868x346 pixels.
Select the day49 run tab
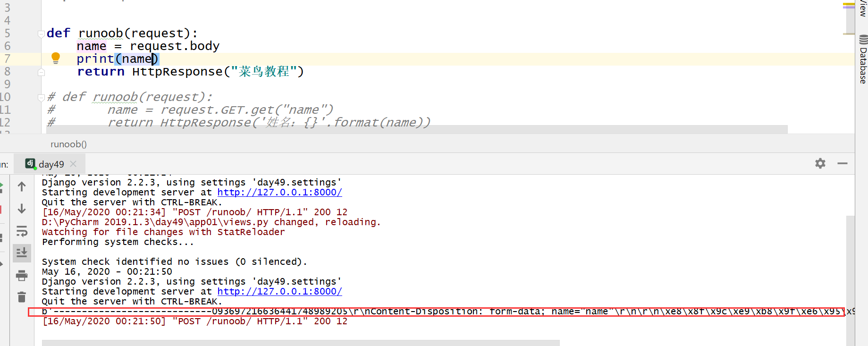pos(51,164)
